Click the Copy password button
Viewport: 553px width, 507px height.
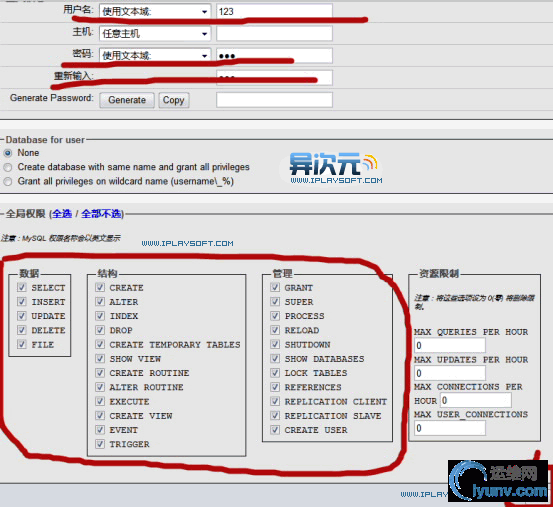pos(174,100)
